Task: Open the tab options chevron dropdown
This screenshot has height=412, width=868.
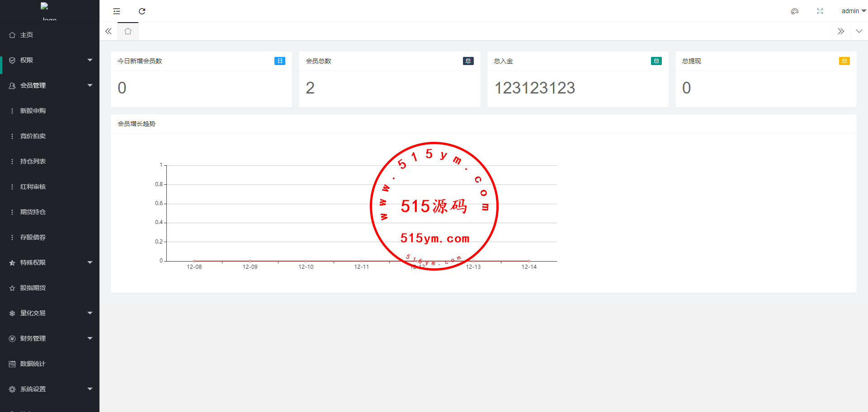Action: click(859, 31)
